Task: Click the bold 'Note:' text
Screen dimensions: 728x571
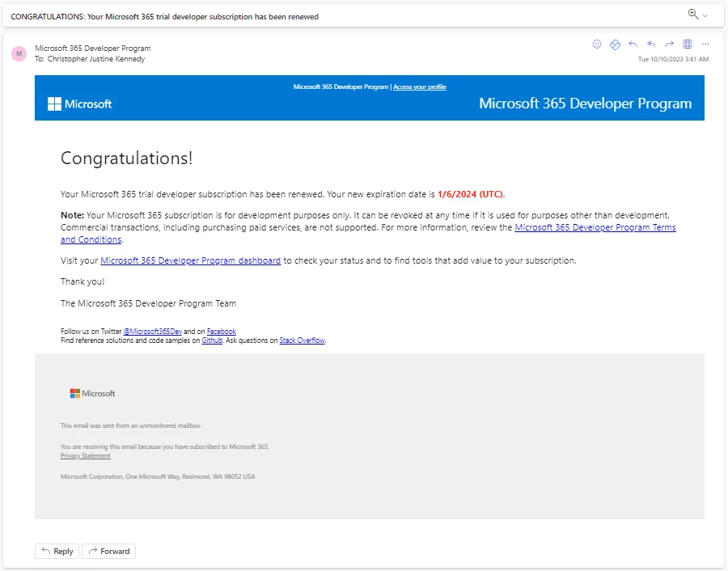Action: click(x=73, y=215)
